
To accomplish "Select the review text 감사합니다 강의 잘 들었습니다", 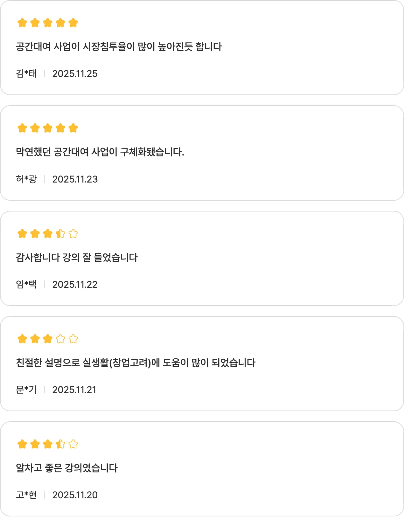I will point(77,257).
